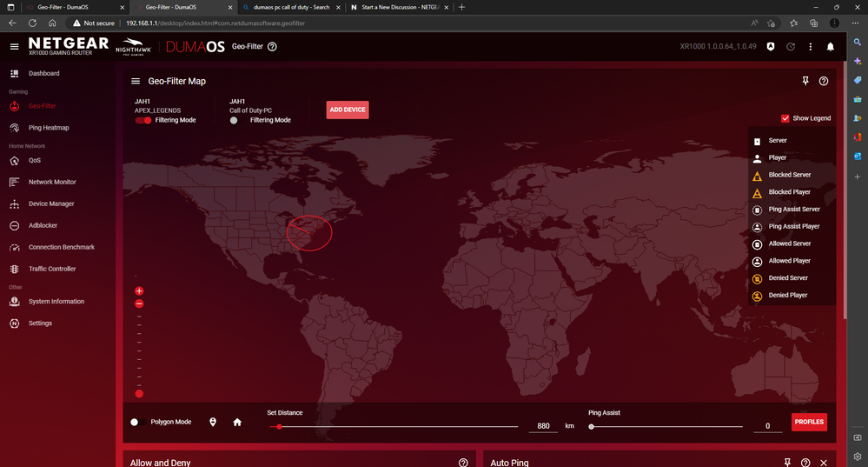The image size is (868, 467).
Task: Click the shield icon in the top bar
Action: point(771,47)
